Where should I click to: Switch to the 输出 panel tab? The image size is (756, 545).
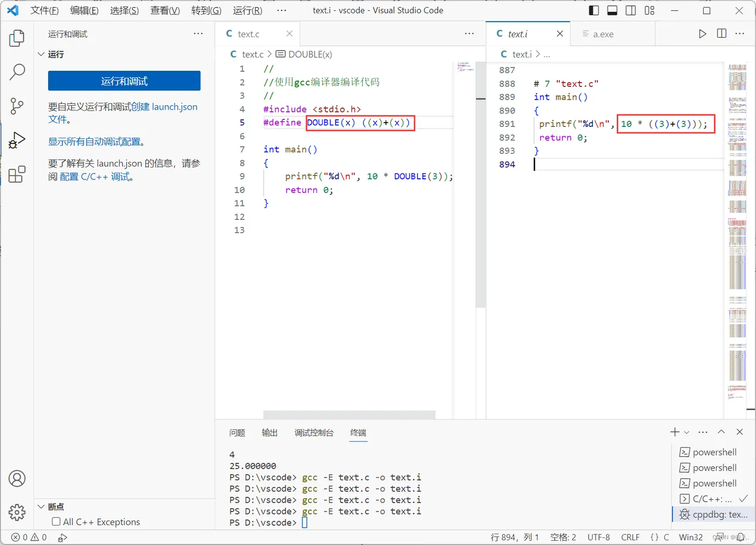click(269, 433)
